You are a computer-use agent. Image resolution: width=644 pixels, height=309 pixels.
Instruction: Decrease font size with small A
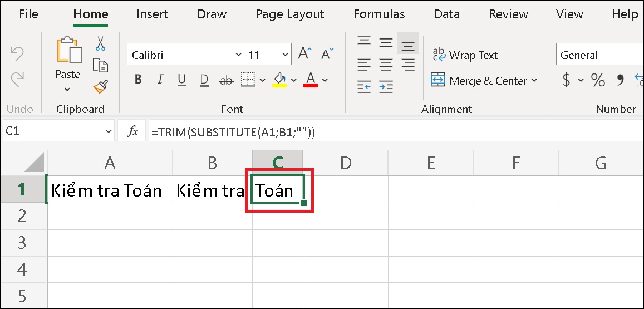[x=328, y=54]
